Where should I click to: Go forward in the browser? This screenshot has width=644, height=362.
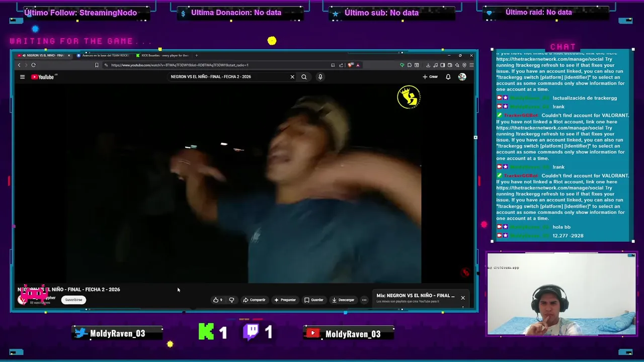26,65
